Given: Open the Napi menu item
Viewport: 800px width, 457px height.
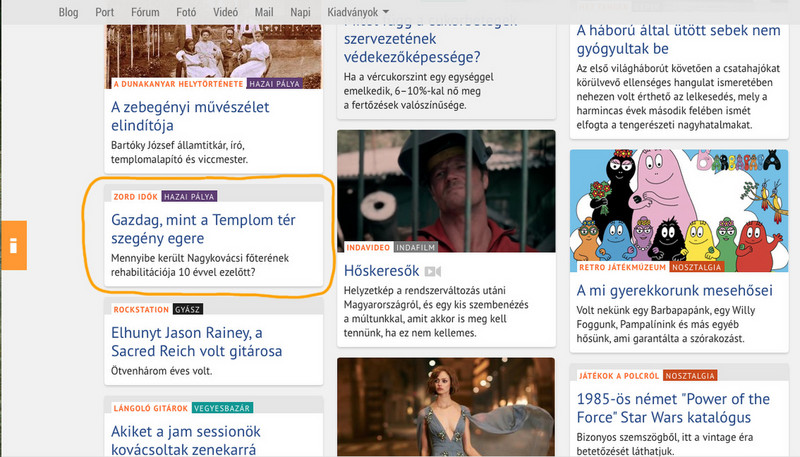Looking at the screenshot, I should [x=300, y=12].
